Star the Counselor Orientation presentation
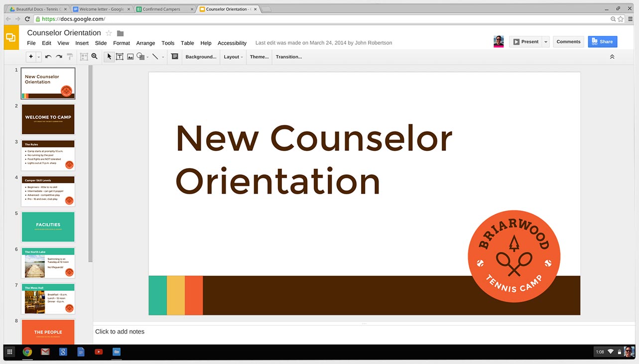639x364 pixels. click(109, 33)
